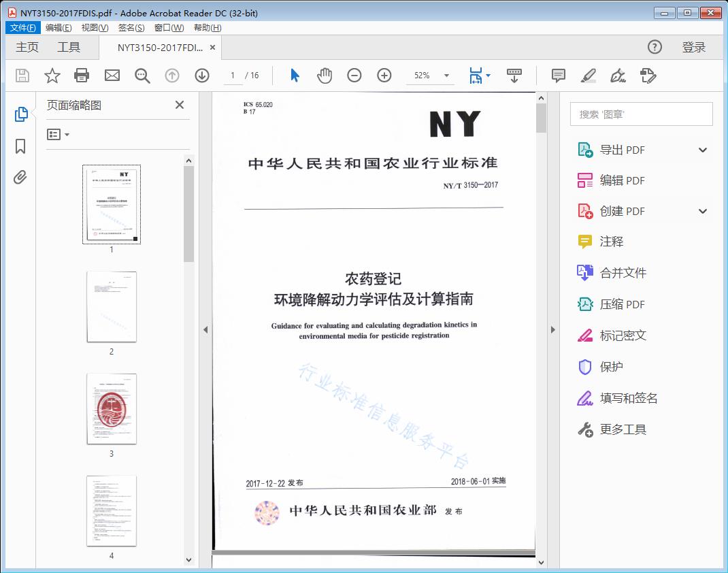The height and width of the screenshot is (573, 728).
Task: Zoom out using the minus icon
Action: pos(354,76)
